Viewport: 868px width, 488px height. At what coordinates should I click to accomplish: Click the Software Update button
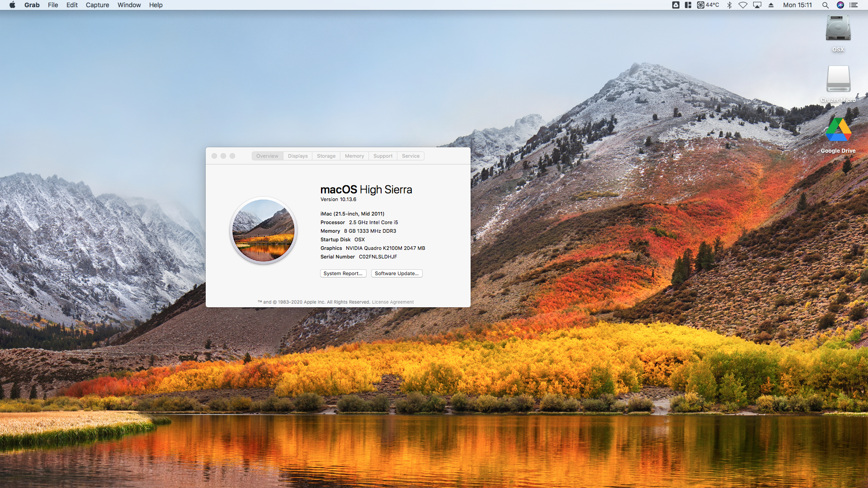point(396,273)
